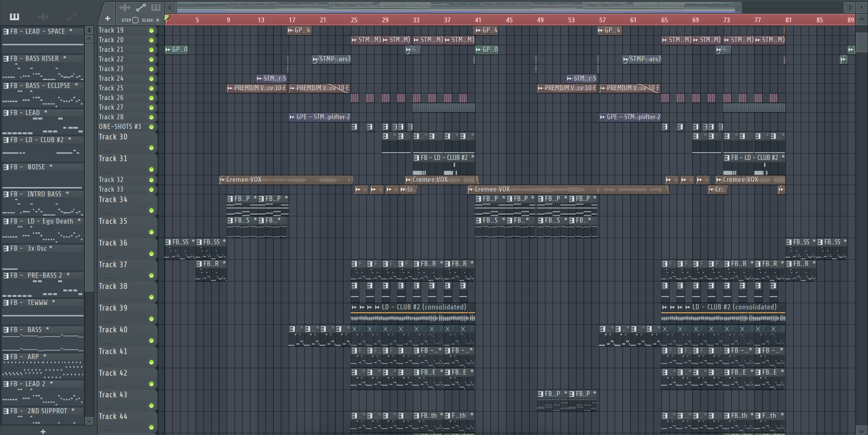The image size is (868, 435).
Task: Show automation clips in the picker panel
Action: coord(72,17)
